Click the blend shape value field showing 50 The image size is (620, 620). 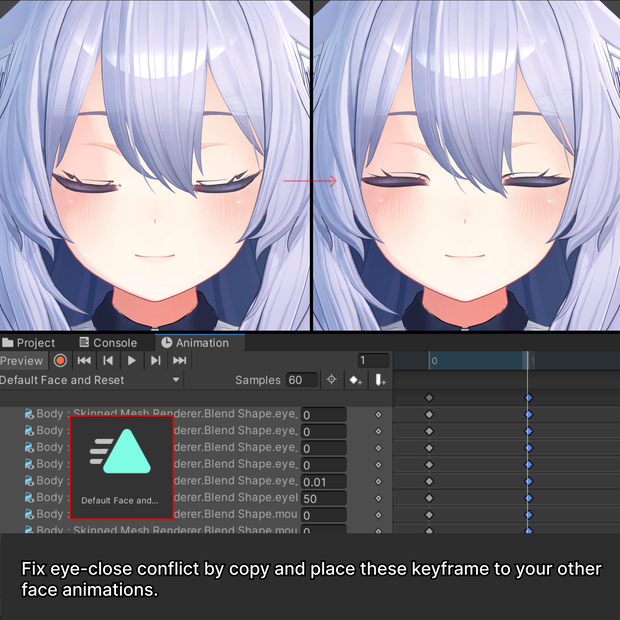coord(324,499)
